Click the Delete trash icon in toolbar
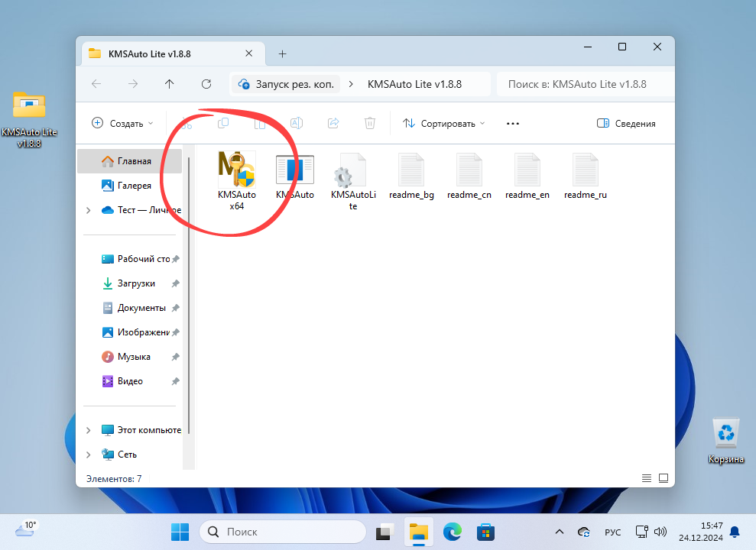This screenshot has height=550, width=756. point(370,123)
